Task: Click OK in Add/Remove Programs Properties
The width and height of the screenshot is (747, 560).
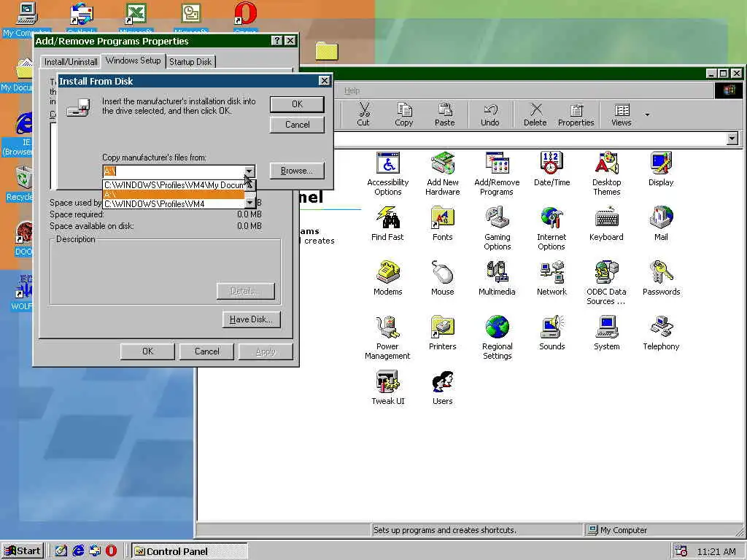Action: (x=147, y=351)
